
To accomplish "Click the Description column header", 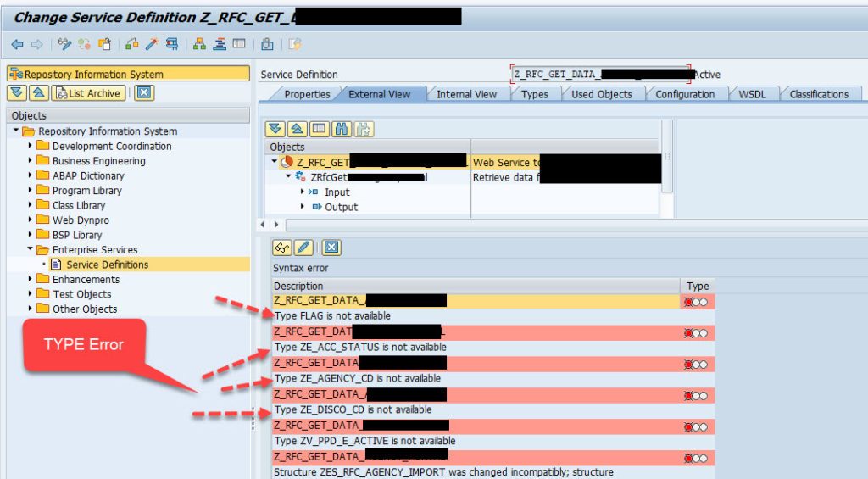I will (x=476, y=286).
